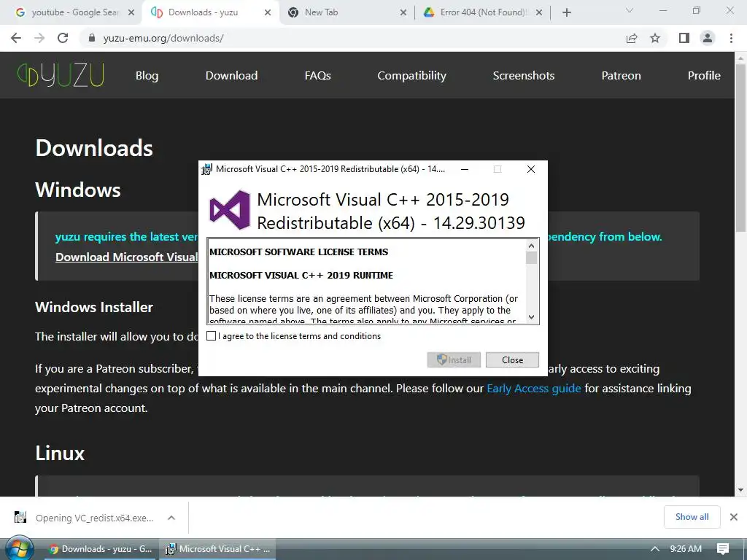Click the Microsoft Visual C++ taskbar button
This screenshot has width=747, height=560.
tap(217, 549)
